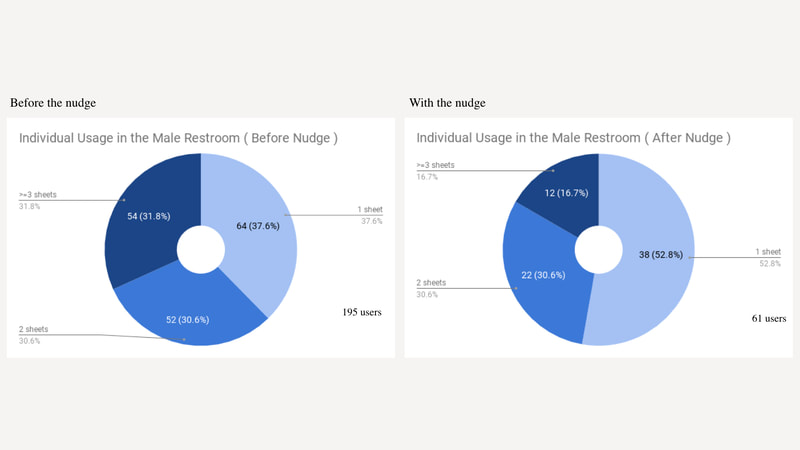Click the Before Nudge chart title
The width and height of the screenshot is (800, 450).
178,138
